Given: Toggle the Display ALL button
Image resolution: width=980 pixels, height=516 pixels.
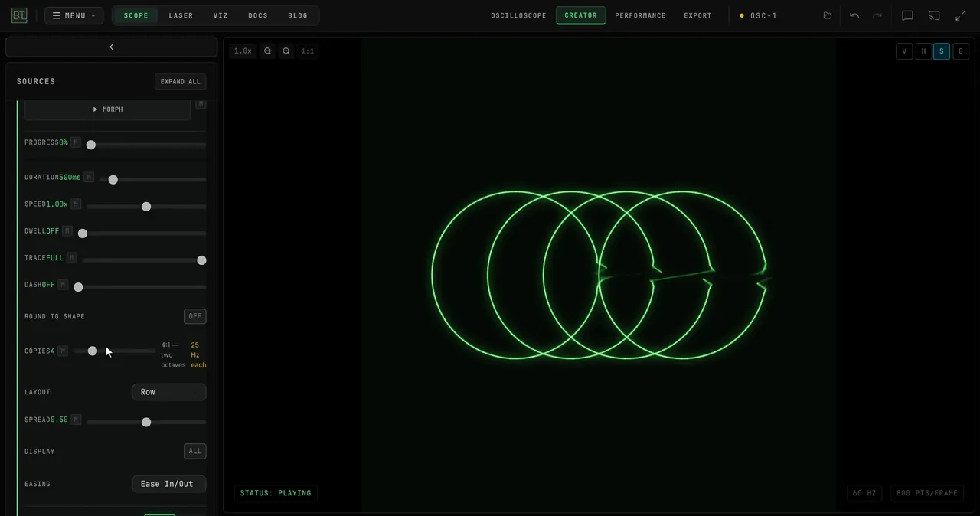Looking at the screenshot, I should click(195, 451).
